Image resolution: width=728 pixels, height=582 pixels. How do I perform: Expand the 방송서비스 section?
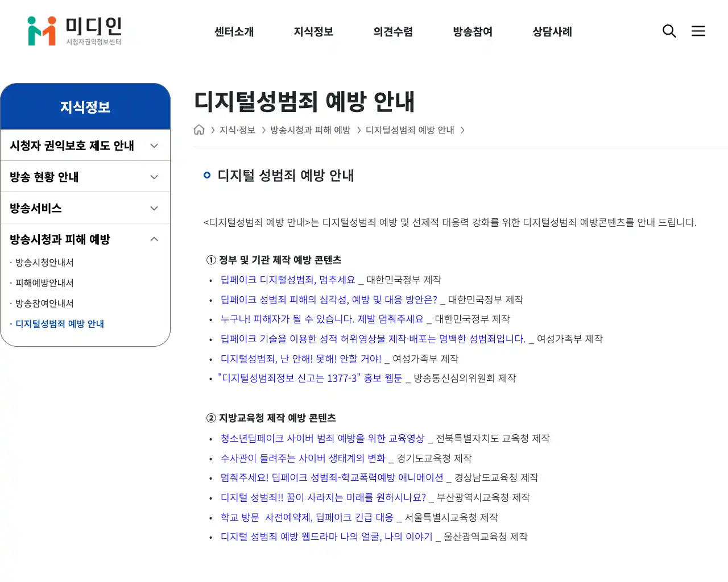(x=85, y=207)
